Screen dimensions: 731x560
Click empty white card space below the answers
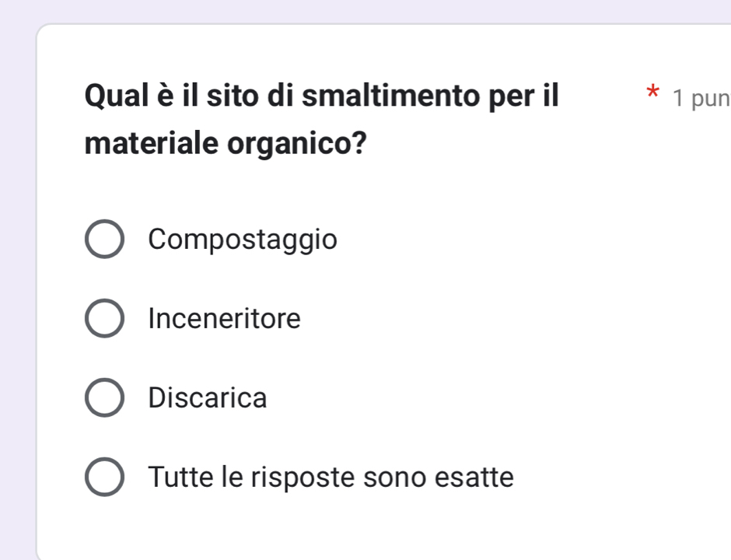[x=389, y=529]
